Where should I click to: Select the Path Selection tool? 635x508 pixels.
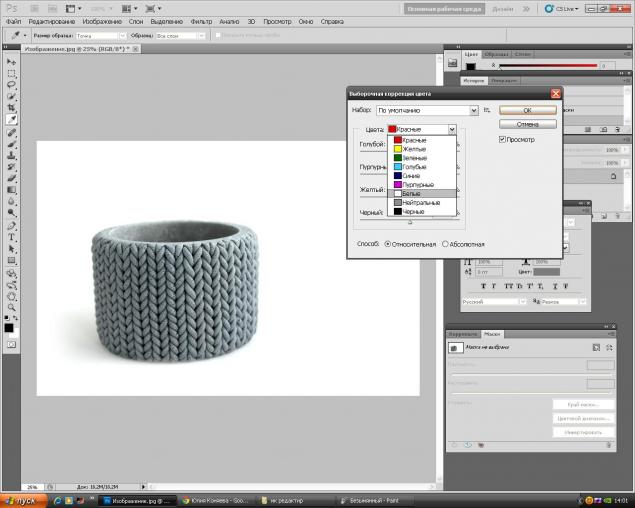coord(11,249)
